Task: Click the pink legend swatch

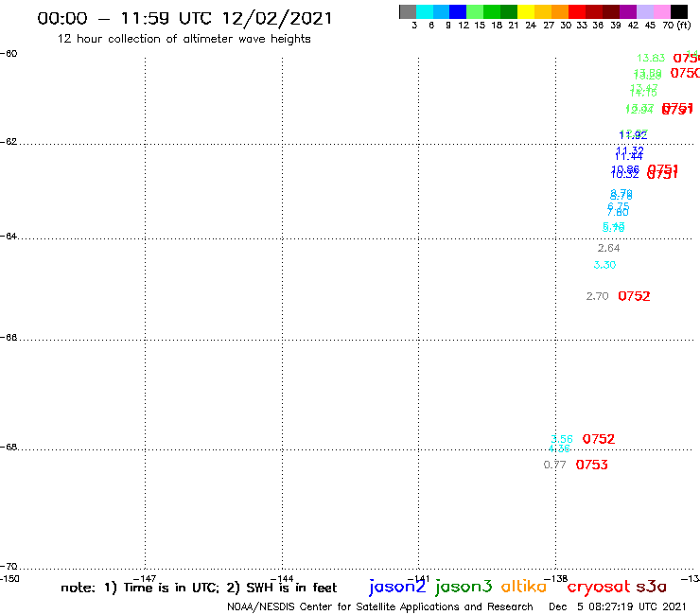Action: [x=661, y=11]
